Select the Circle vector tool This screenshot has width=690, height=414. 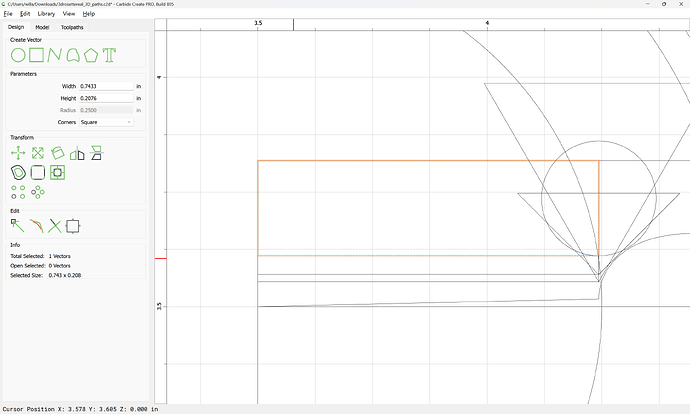[18, 54]
